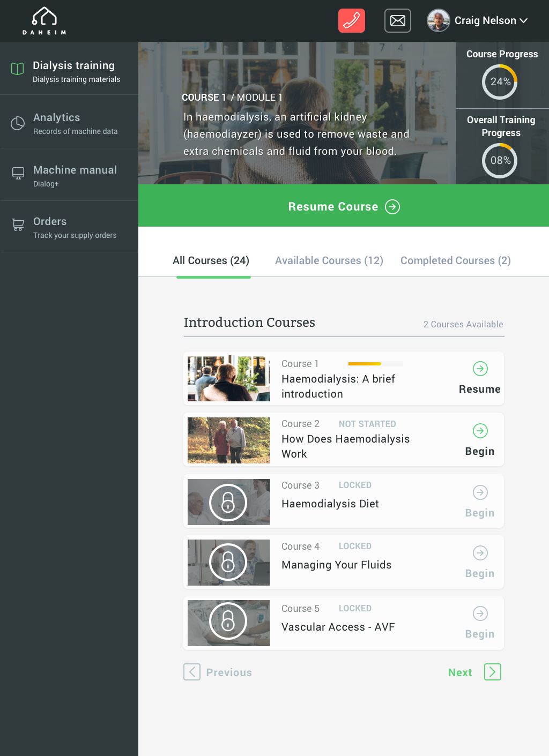Open messages via the envelope icon

tap(397, 20)
